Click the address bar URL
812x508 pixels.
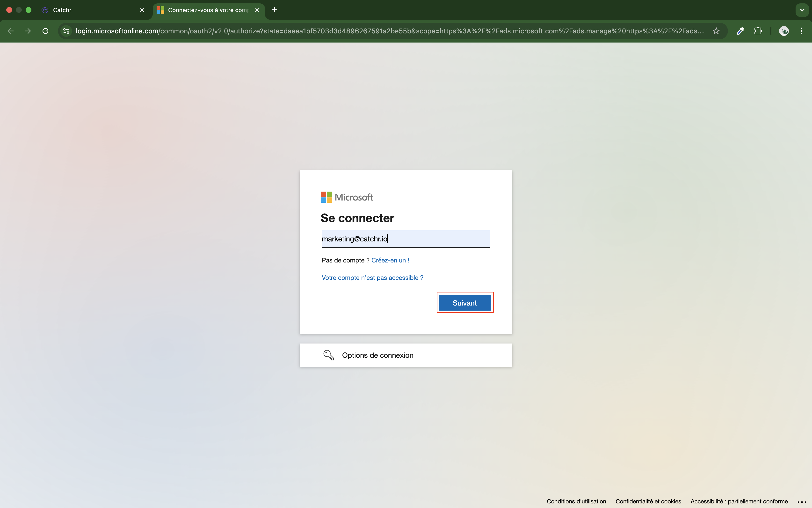390,31
